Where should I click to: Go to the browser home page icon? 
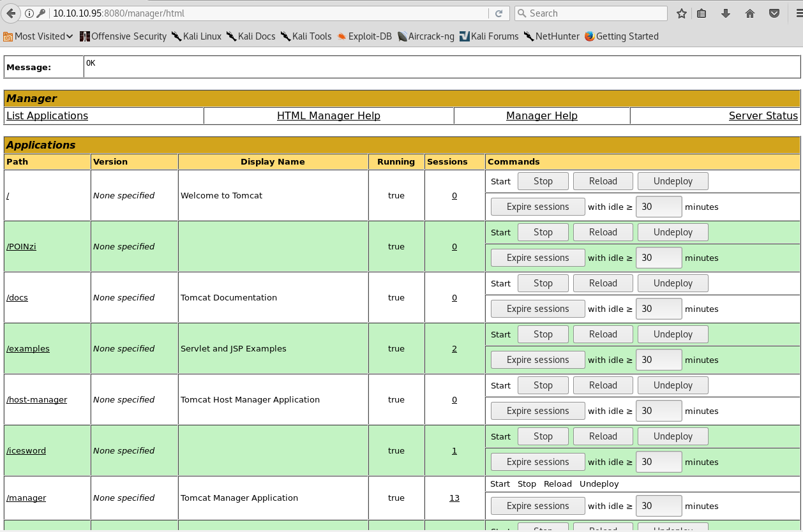pos(750,13)
